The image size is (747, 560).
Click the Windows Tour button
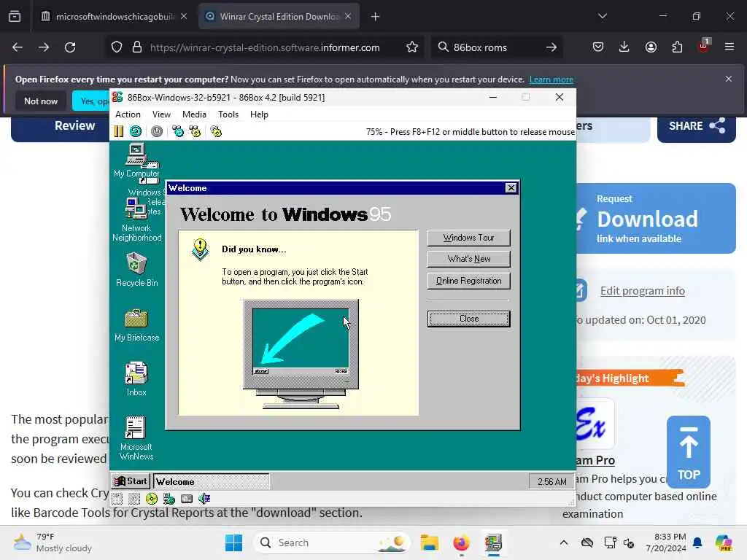[x=469, y=238]
